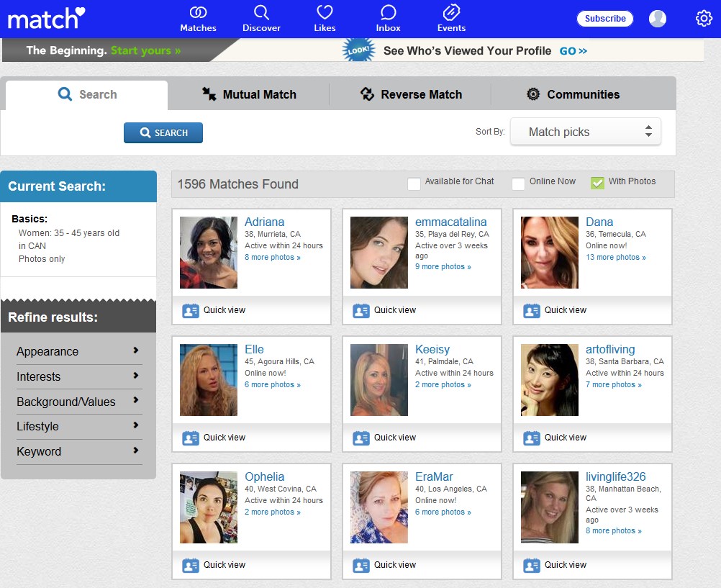721x588 pixels.
Task: Click the Quick view icon for livinglife326
Action: pyautogui.click(x=532, y=566)
